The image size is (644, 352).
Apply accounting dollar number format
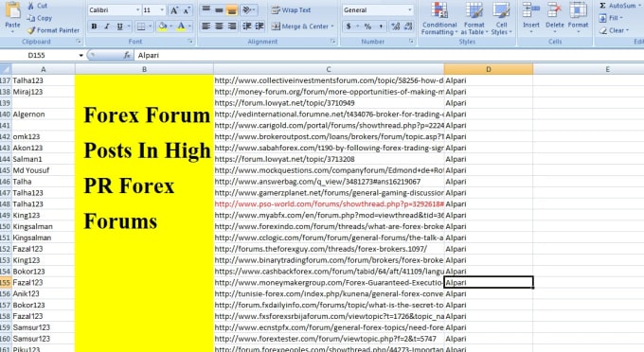pos(349,26)
